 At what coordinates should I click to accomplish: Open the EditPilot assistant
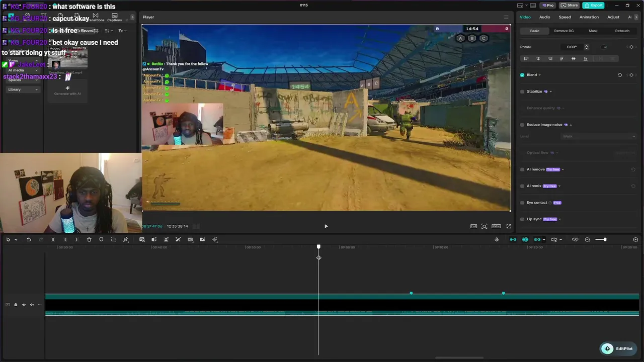coord(619,348)
